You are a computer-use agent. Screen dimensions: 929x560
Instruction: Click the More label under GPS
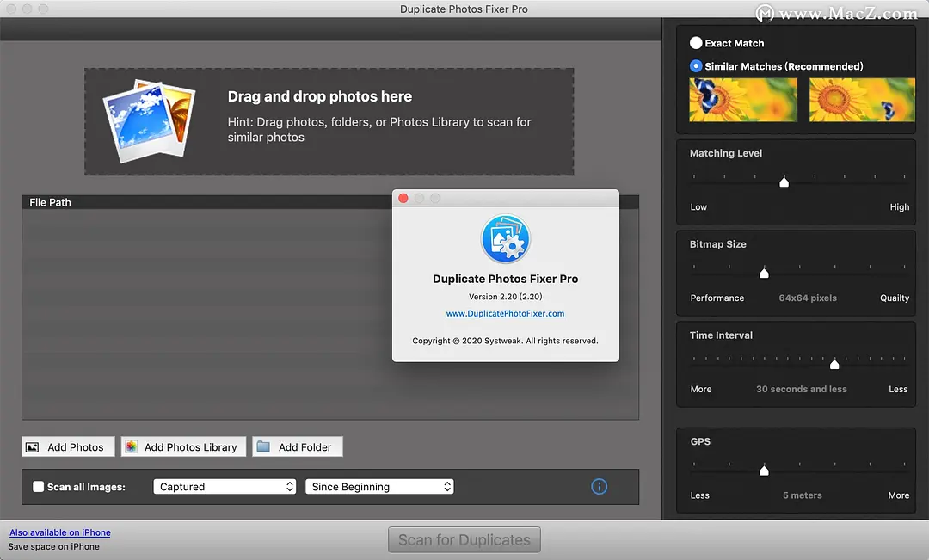[899, 495]
